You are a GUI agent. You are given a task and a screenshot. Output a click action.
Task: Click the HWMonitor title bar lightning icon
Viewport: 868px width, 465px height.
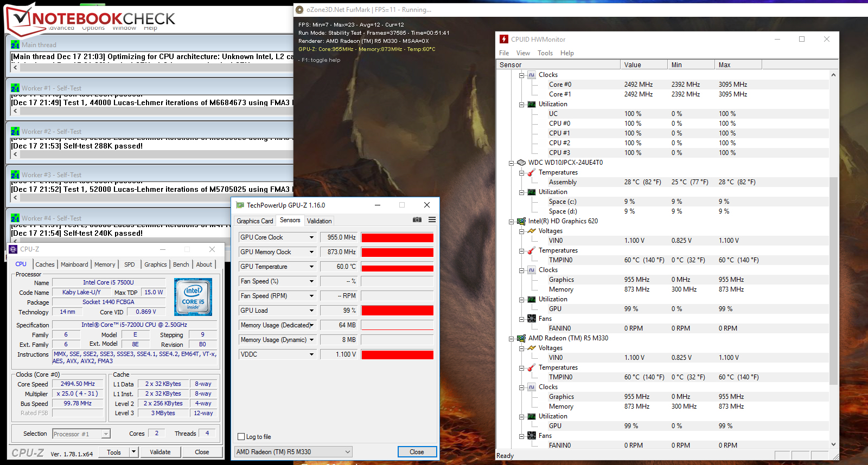click(x=504, y=39)
